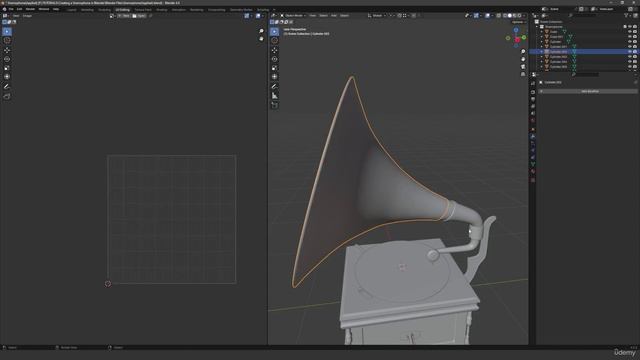The height and width of the screenshot is (360, 640).
Task: Activate the Select Box tool in the 3D viewport
Action: (275, 31)
